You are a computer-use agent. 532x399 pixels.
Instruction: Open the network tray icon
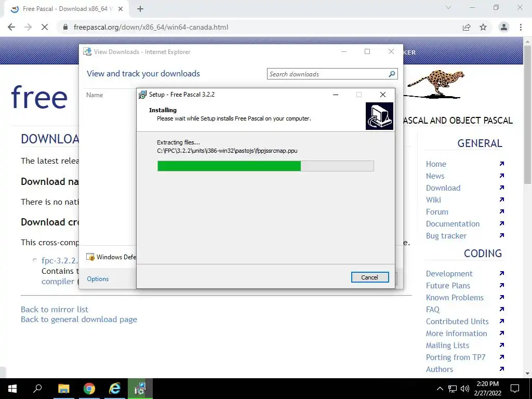click(453, 389)
